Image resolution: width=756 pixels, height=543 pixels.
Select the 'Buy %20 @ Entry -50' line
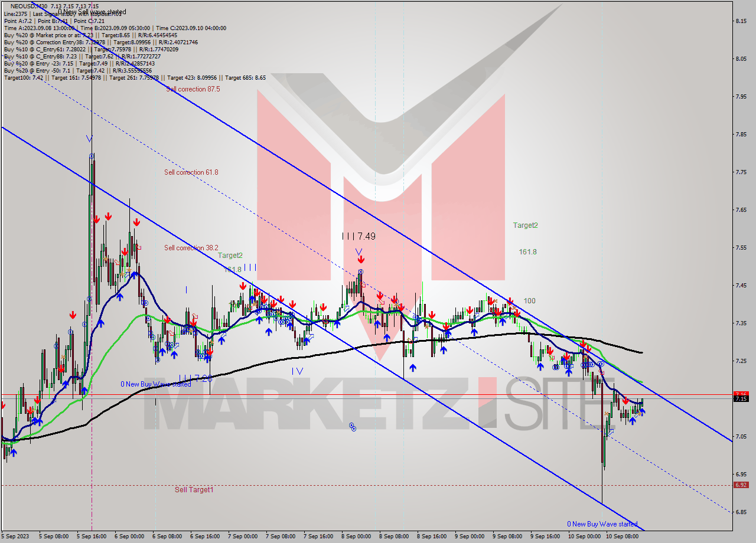coord(78,70)
